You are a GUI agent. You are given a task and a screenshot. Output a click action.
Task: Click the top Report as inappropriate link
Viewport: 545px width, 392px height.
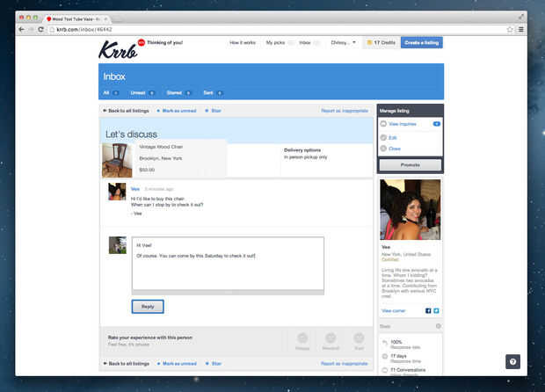[345, 111]
